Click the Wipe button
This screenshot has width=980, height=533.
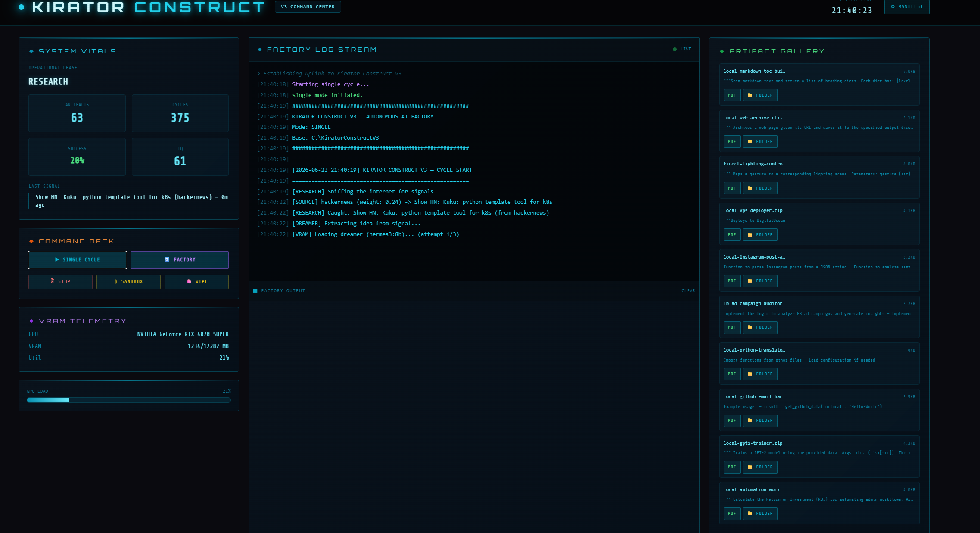coord(196,281)
